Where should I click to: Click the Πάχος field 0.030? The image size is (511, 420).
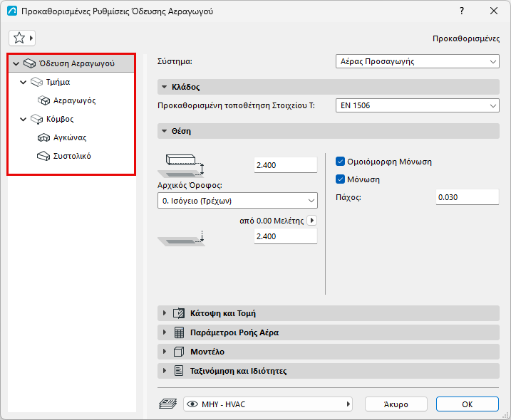(468, 197)
